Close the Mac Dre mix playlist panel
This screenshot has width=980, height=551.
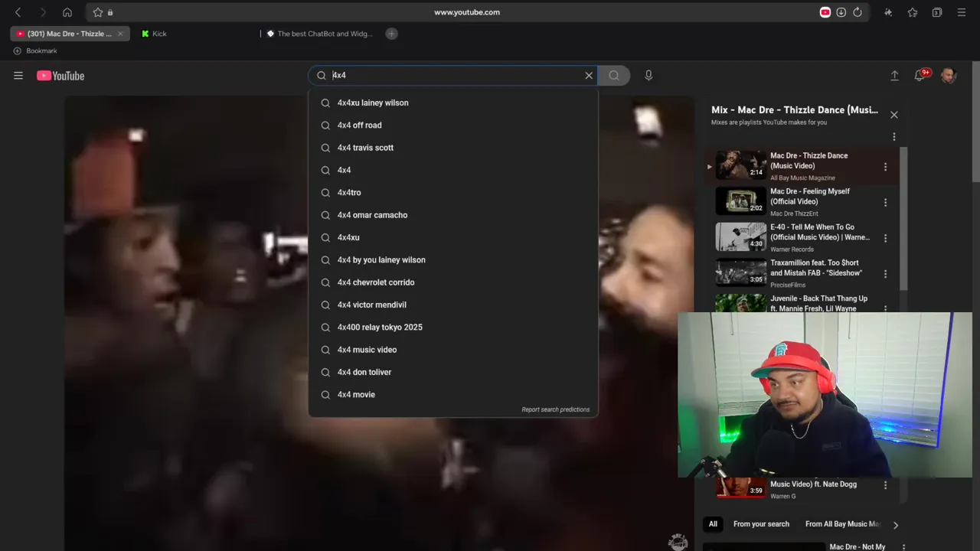[x=894, y=115]
